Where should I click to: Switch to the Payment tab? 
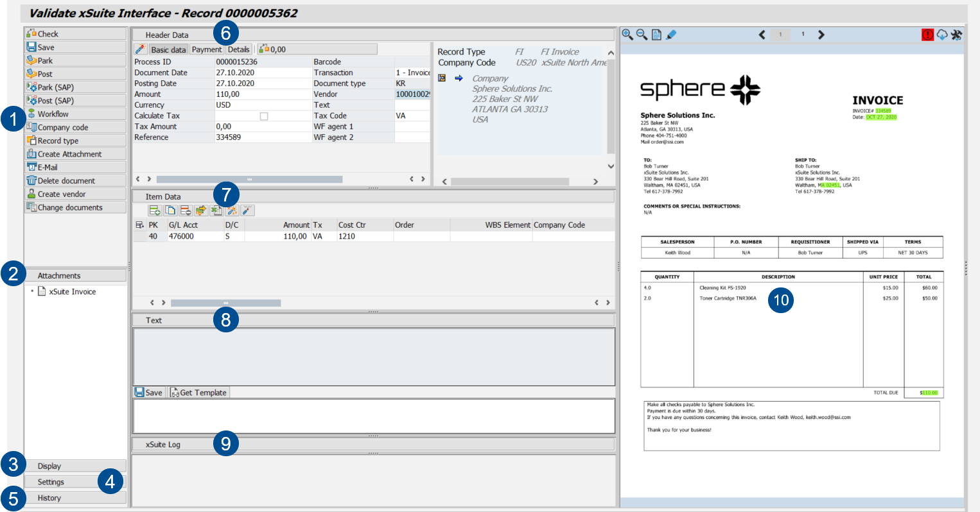(x=207, y=49)
